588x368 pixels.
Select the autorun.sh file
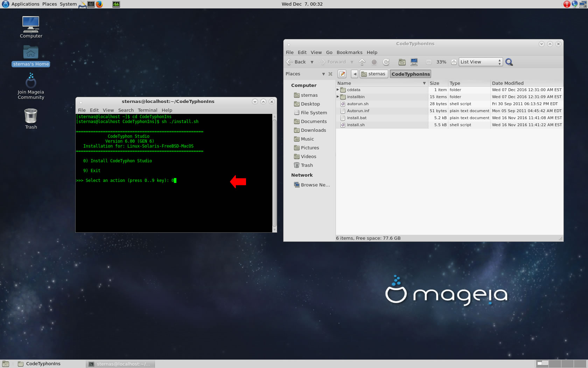tap(358, 104)
